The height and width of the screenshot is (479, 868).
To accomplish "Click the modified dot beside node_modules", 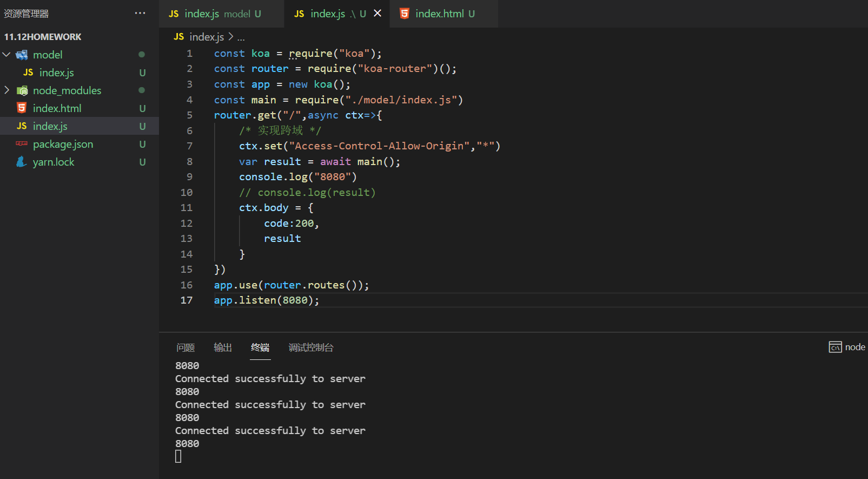I will pos(142,90).
